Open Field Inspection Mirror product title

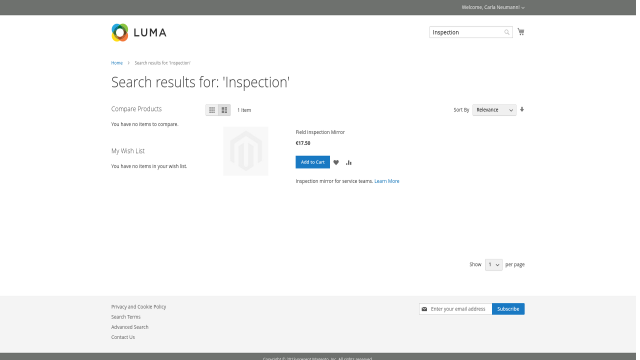[320, 132]
